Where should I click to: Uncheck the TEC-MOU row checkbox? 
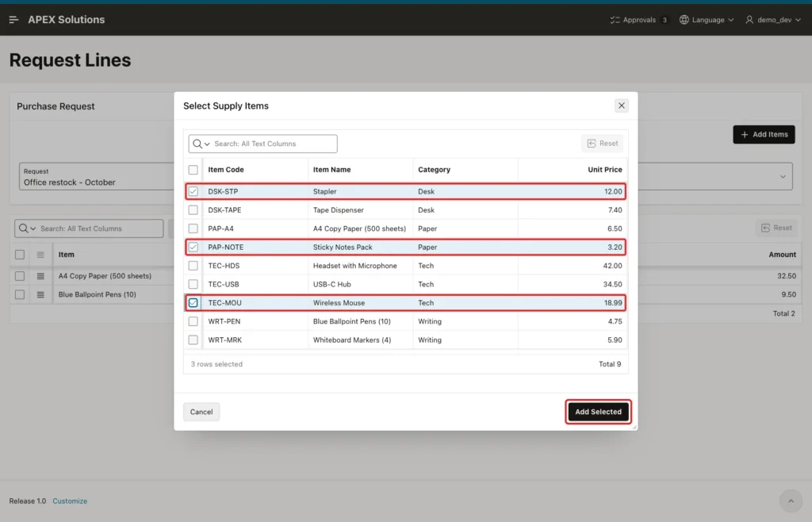(x=193, y=303)
